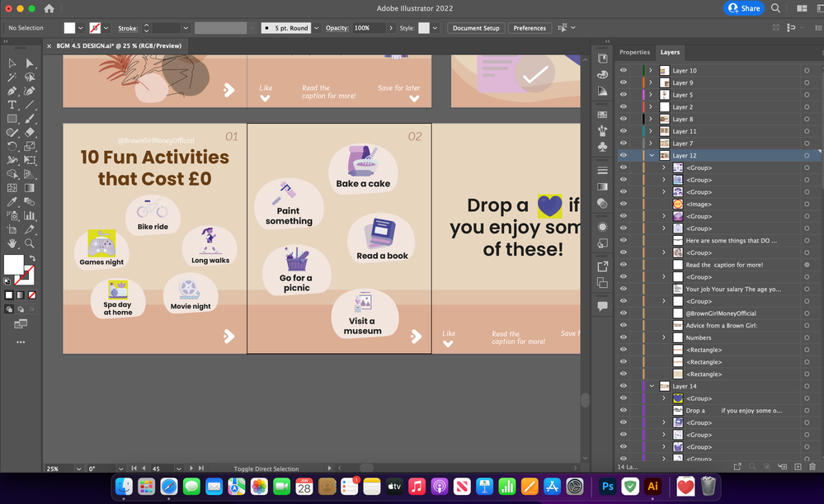This screenshot has width=824, height=504.
Task: Click the Share button
Action: (744, 8)
